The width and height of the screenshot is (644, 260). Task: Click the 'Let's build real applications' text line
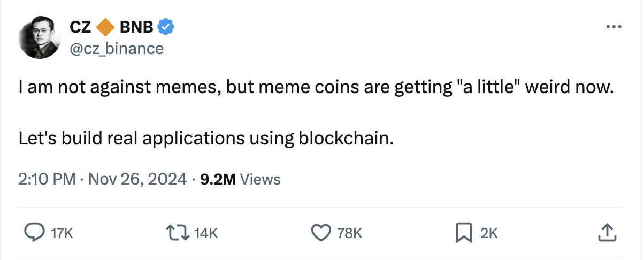tap(206, 139)
